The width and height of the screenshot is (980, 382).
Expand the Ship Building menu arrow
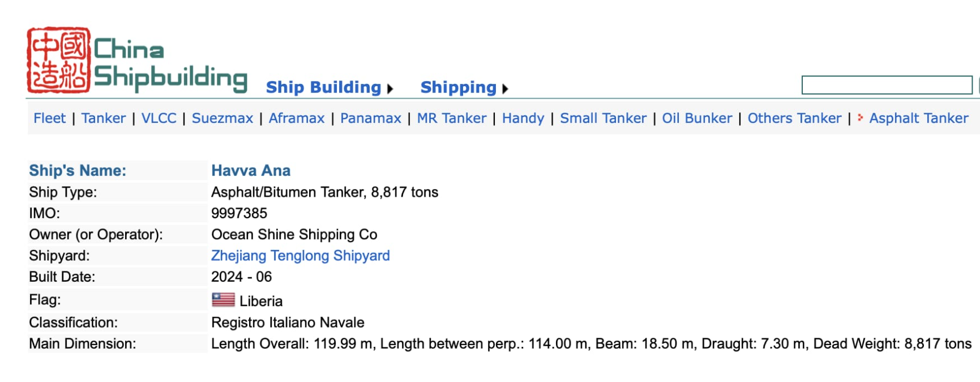390,88
